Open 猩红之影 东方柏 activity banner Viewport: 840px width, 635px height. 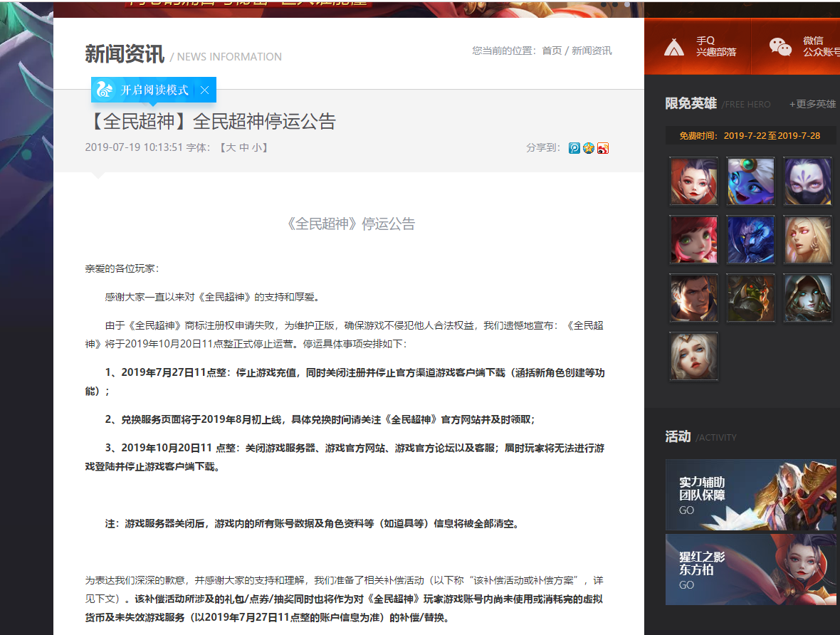(750, 569)
